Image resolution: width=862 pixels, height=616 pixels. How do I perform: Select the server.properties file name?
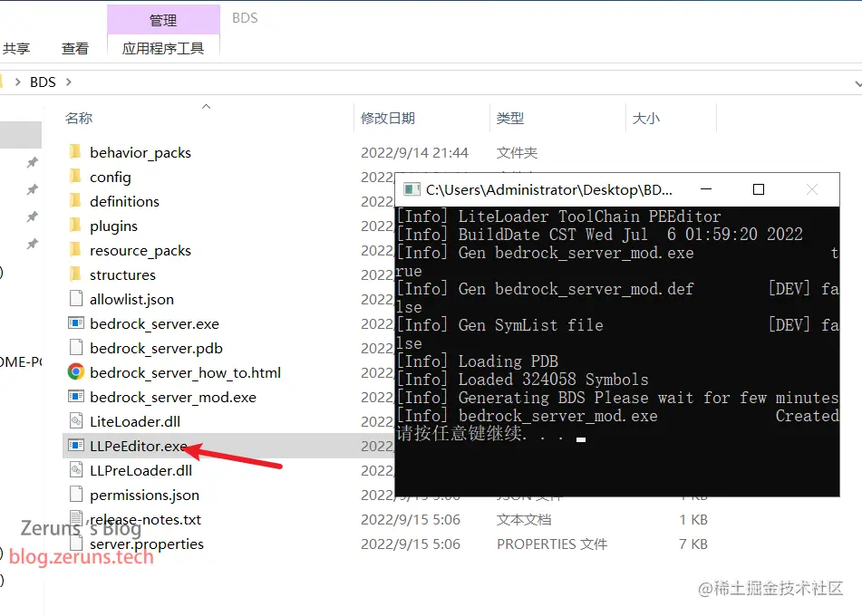(x=147, y=544)
